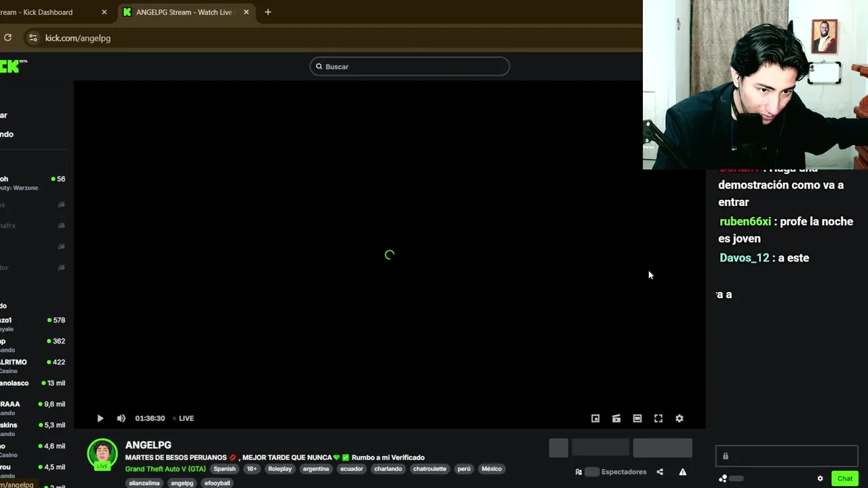Open a new browser tab

coord(268,12)
